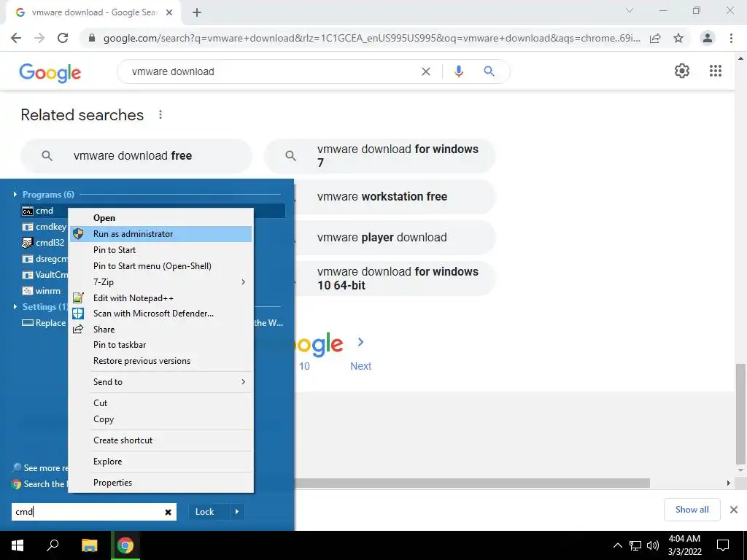Viewport: 747px width, 560px height.
Task: Open File Explorer from taskbar
Action: coord(89,545)
